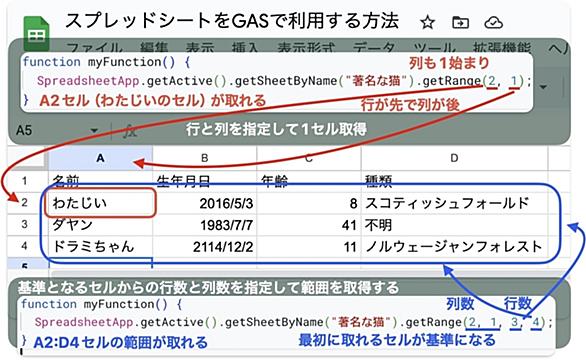Screen dimensions: 586x360
Task: Select the ダヤン cell
Action: coord(100,225)
